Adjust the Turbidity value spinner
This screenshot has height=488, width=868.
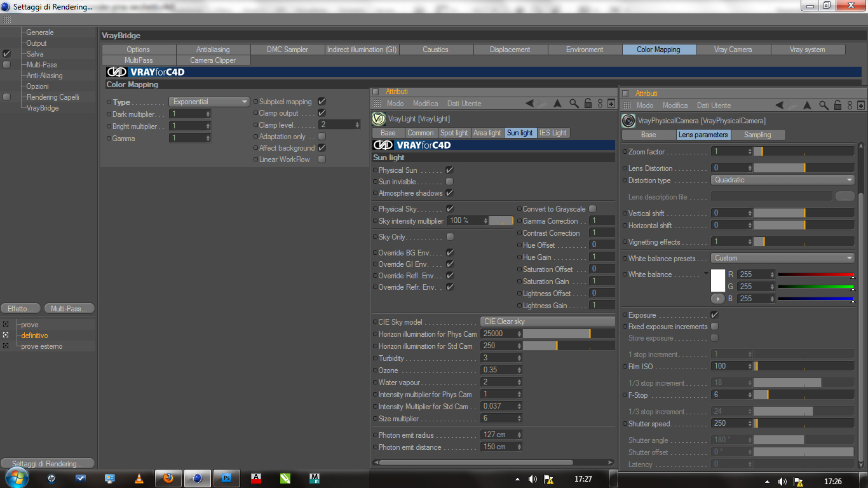coord(519,358)
